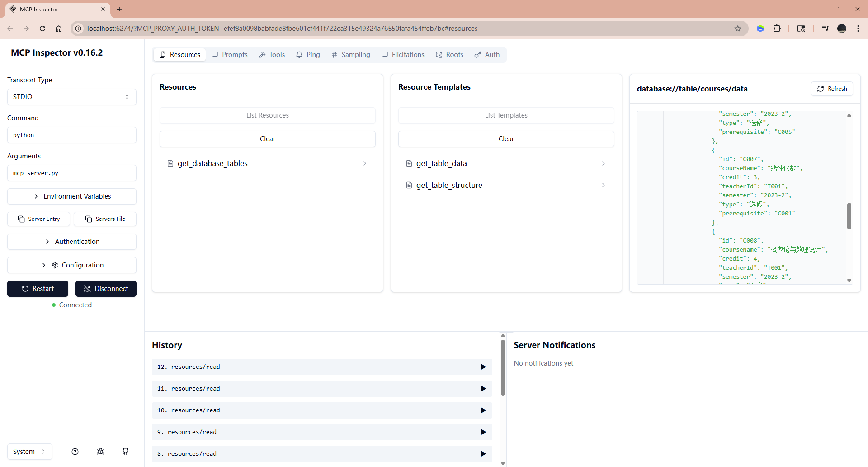The width and height of the screenshot is (868, 467).
Task: Open the get_table_structure template chevron
Action: click(604, 185)
